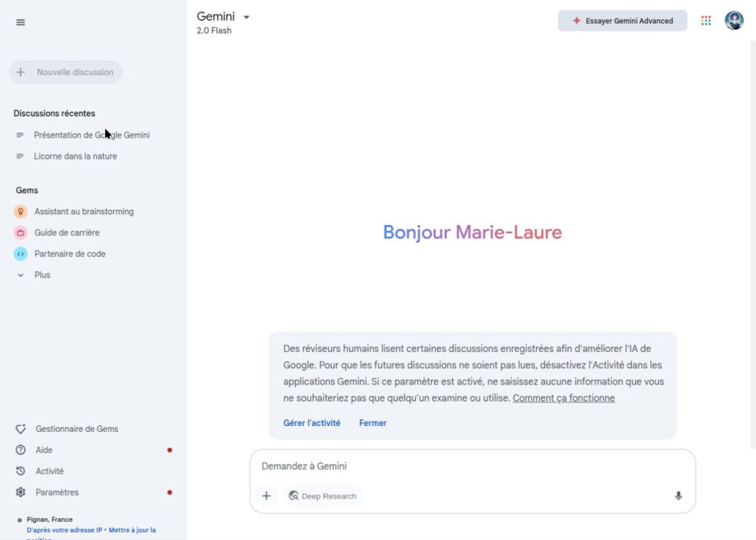The height and width of the screenshot is (540, 756).
Task: Click the Gems section heading
Action: coord(27,190)
